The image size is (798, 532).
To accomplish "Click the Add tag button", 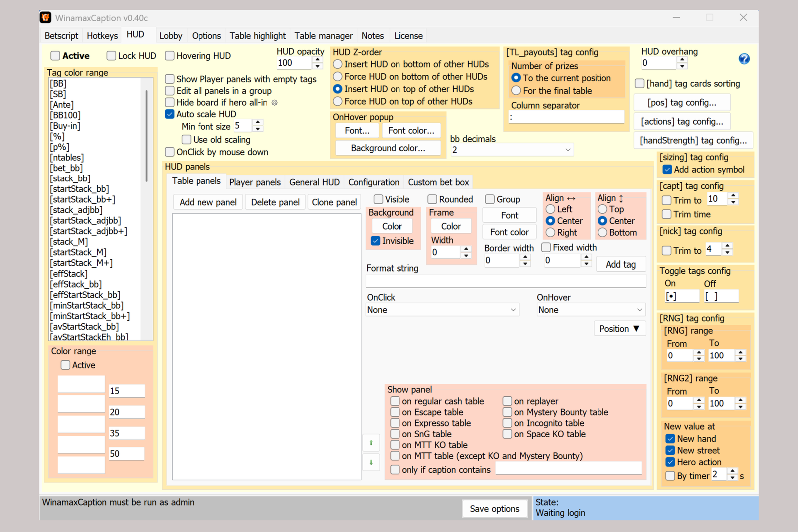I will pyautogui.click(x=621, y=265).
